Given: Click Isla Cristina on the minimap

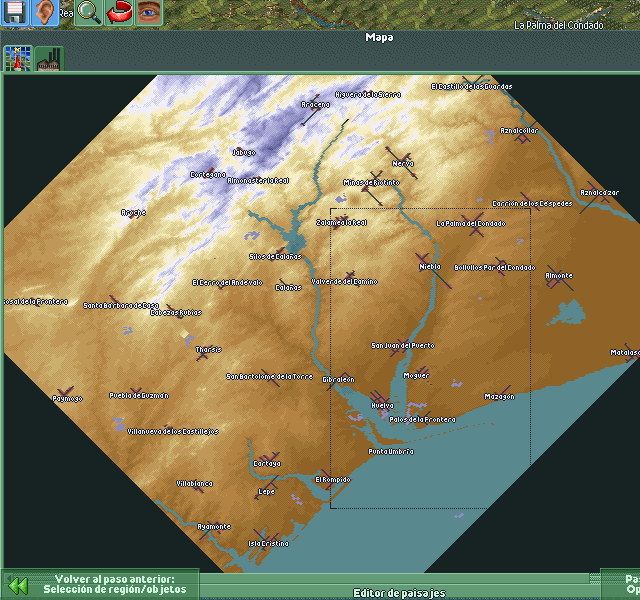Looking at the screenshot, I should point(268,543).
